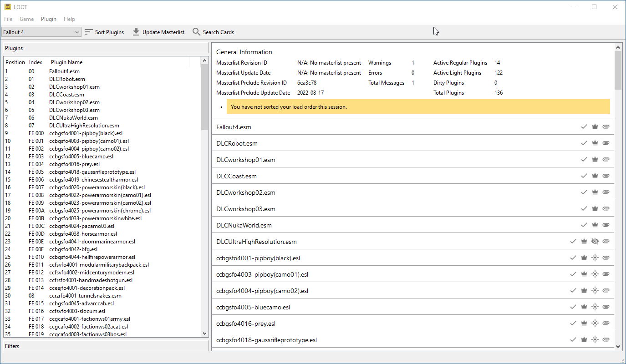Click the LOOT app icon in title bar
Viewport: 626px width, 364px height.
click(8, 7)
